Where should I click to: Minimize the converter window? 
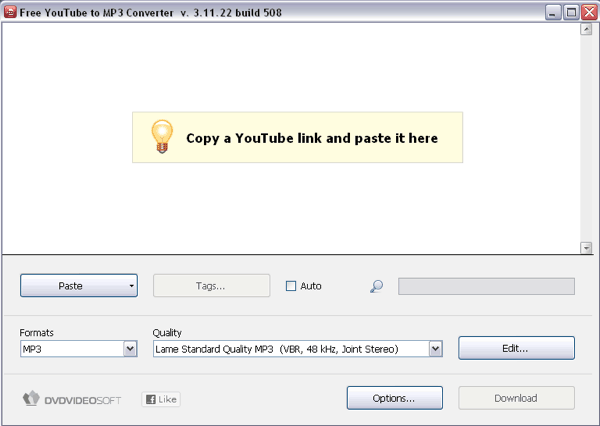[553, 11]
